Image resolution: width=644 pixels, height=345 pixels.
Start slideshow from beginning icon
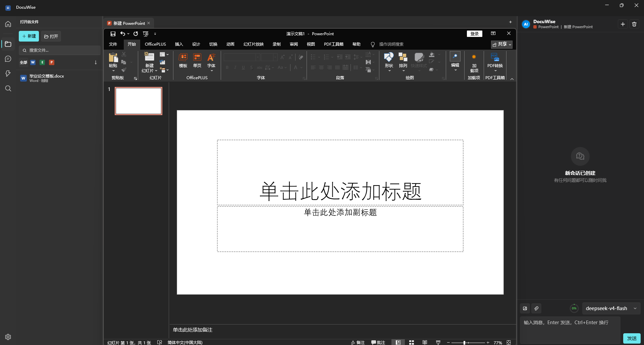[146, 34]
